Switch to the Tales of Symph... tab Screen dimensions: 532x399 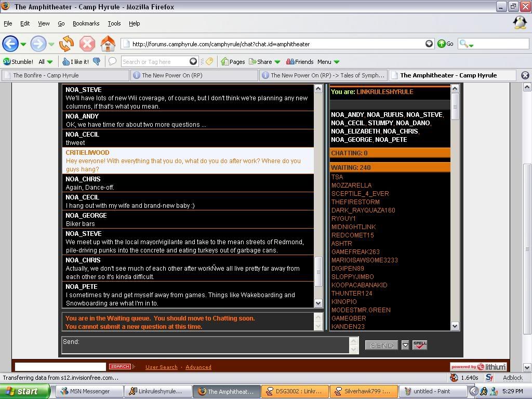323,75
